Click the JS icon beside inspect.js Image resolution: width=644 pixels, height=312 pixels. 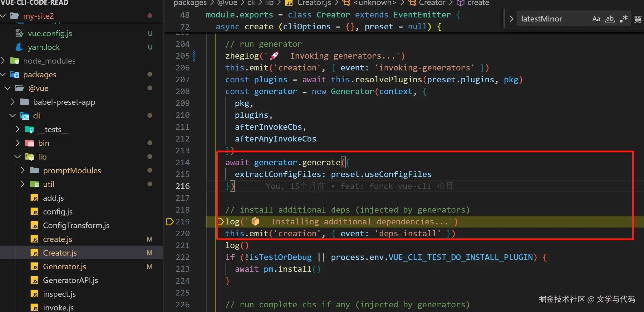(34, 294)
